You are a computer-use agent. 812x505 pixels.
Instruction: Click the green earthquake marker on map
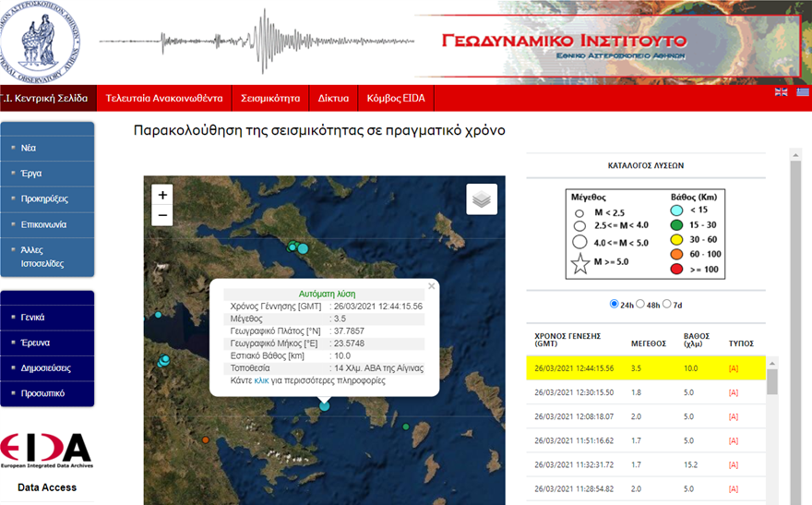tap(406, 427)
